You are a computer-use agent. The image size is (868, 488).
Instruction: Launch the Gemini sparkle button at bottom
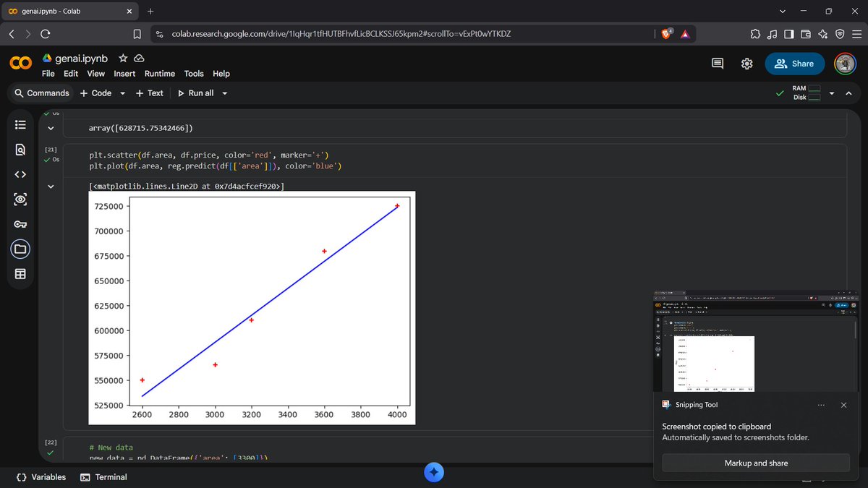(433, 472)
